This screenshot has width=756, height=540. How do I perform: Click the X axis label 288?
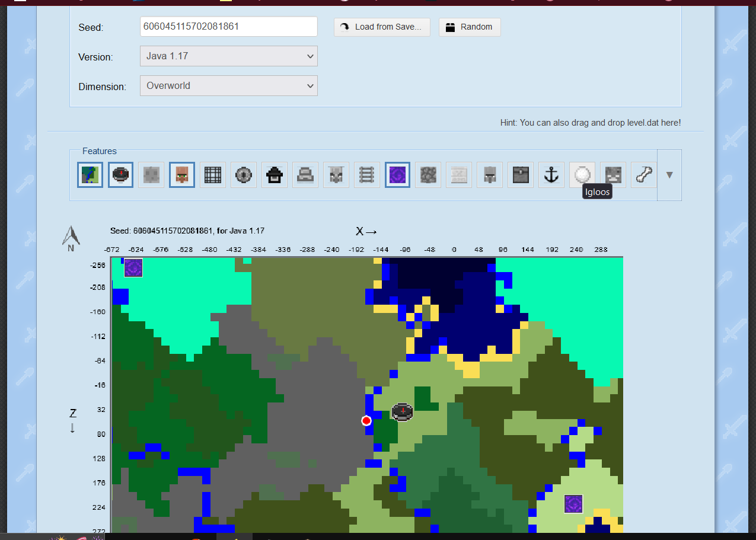[x=601, y=250]
